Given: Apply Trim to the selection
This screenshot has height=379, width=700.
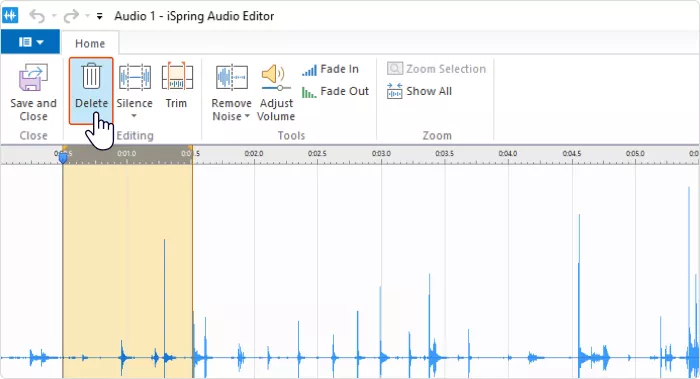Looking at the screenshot, I should tap(177, 77).
